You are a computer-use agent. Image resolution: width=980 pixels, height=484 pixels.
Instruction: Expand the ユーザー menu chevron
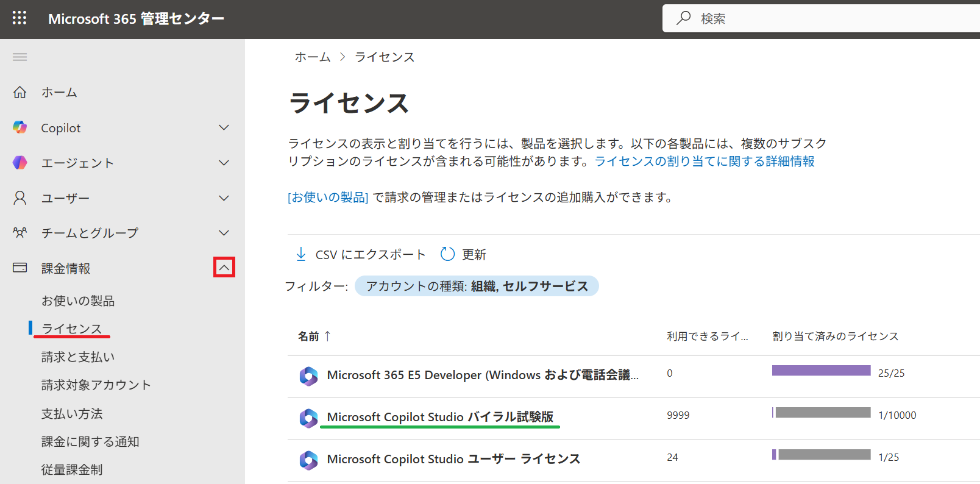tap(224, 198)
